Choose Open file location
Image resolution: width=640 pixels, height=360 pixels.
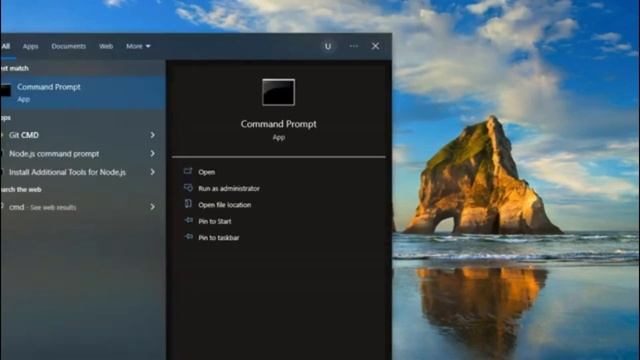(x=224, y=205)
